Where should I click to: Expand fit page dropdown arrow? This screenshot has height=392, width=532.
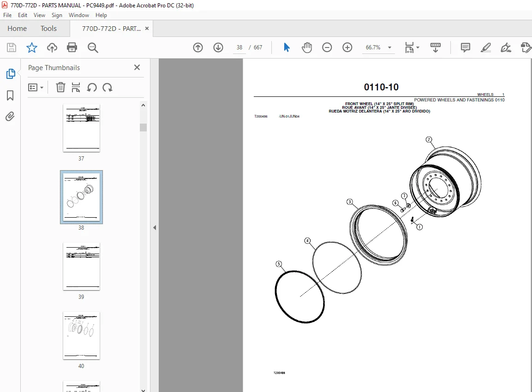(x=418, y=48)
